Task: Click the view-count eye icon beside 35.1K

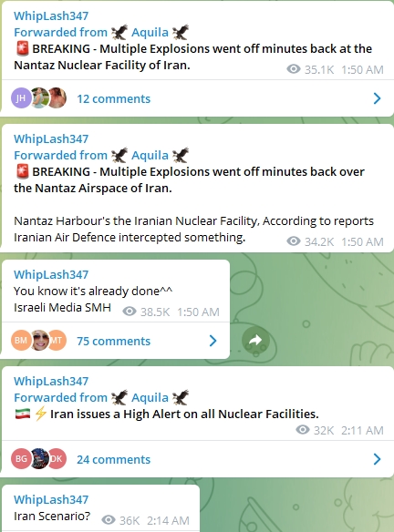Action: (294, 69)
